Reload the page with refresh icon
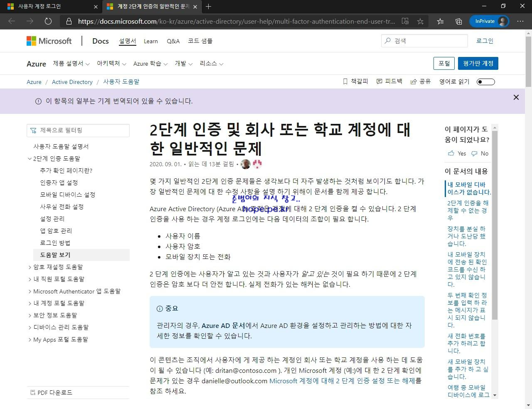Image resolution: width=532 pixels, height=409 pixels. point(48,21)
